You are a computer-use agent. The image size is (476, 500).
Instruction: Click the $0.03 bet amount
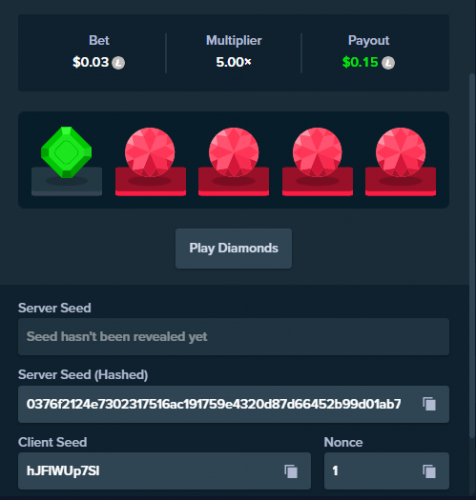[91, 62]
